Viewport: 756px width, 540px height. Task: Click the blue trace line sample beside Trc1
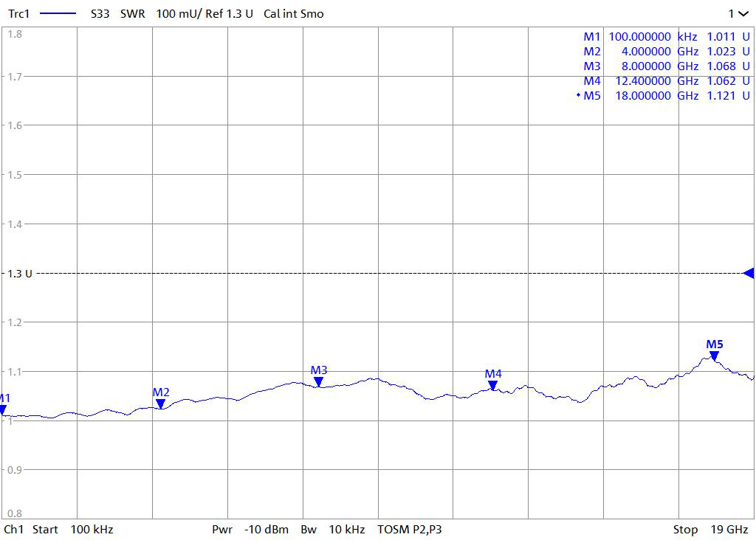(57, 14)
